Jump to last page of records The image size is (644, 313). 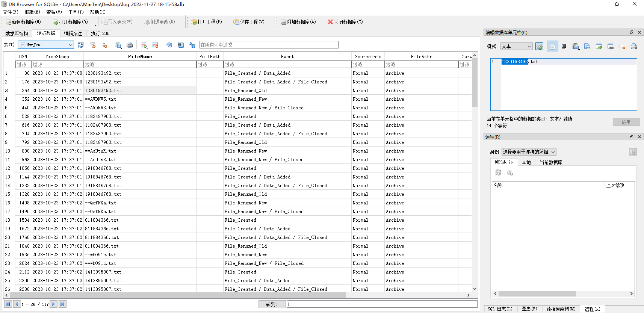pyautogui.click(x=62, y=304)
